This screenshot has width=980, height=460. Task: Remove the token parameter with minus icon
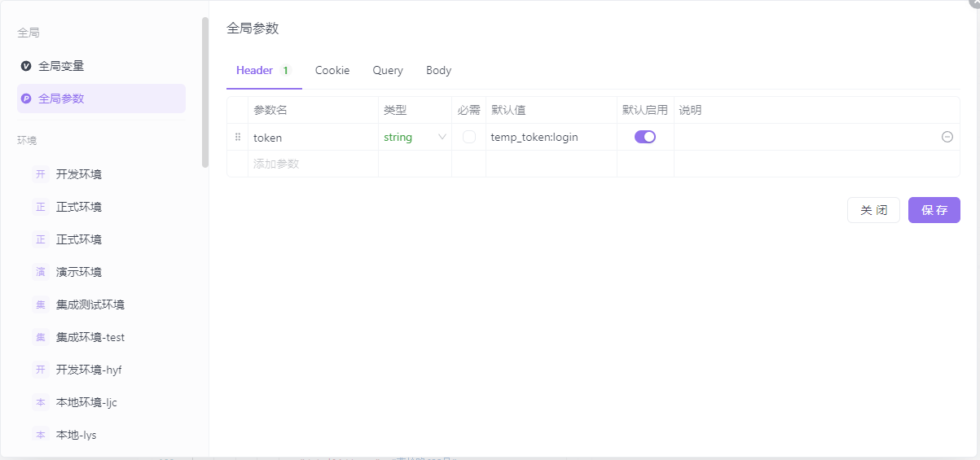pyautogui.click(x=947, y=138)
